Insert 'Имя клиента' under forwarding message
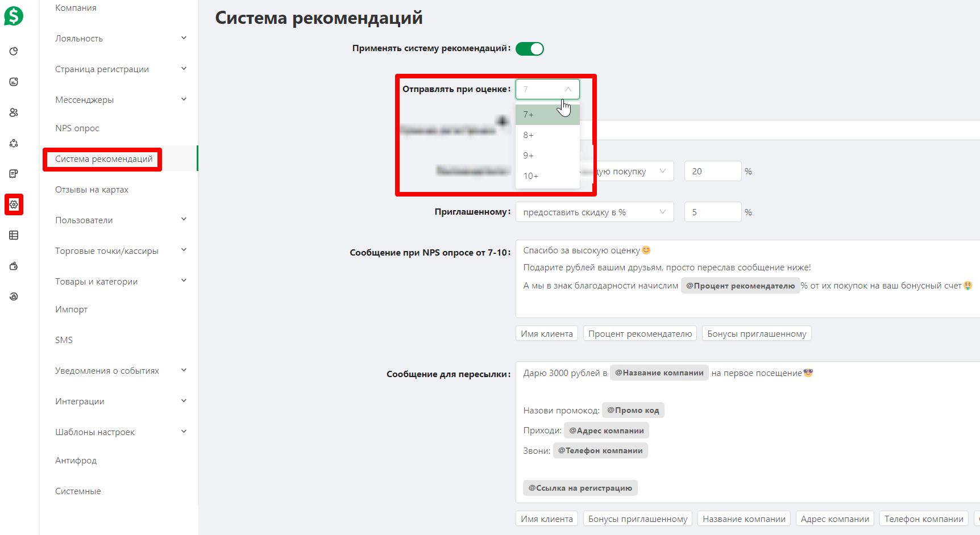Screen dimensions: 980x535 tap(547, 519)
